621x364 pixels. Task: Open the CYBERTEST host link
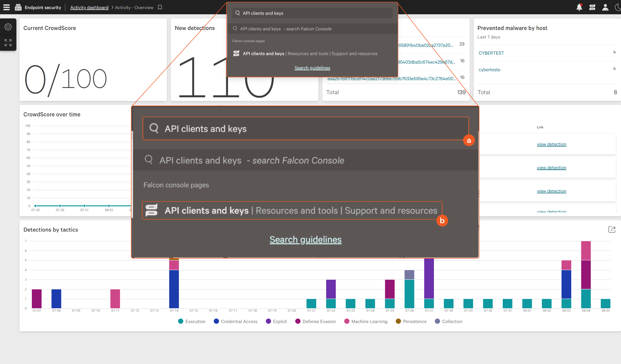coord(491,53)
